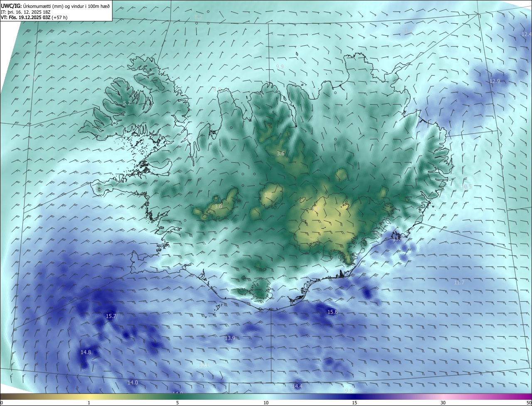Click the 10.5 value label off the east coast
Viewport: 532px width, 406px height.
(467, 186)
